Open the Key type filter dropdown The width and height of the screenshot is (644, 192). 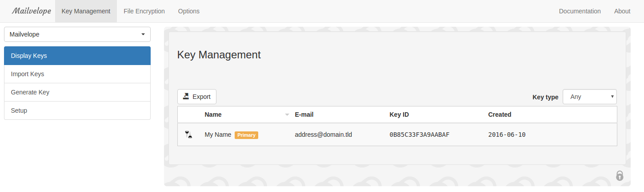point(589,97)
